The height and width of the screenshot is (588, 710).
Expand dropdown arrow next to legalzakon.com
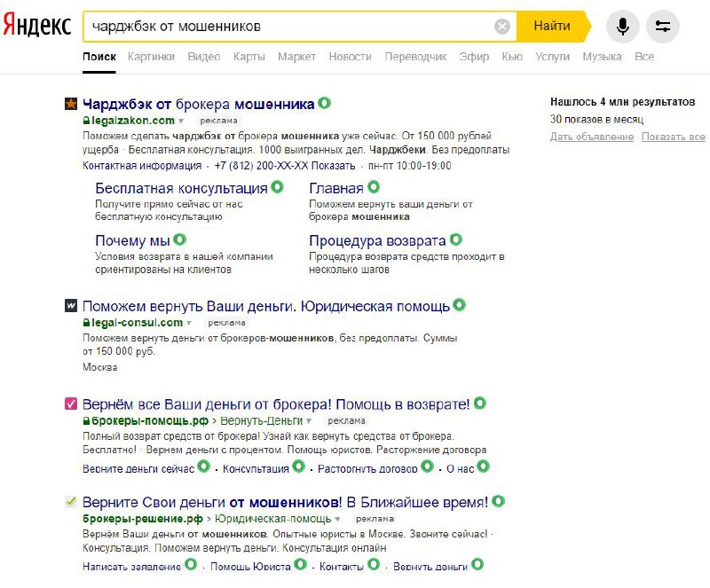pos(181,120)
